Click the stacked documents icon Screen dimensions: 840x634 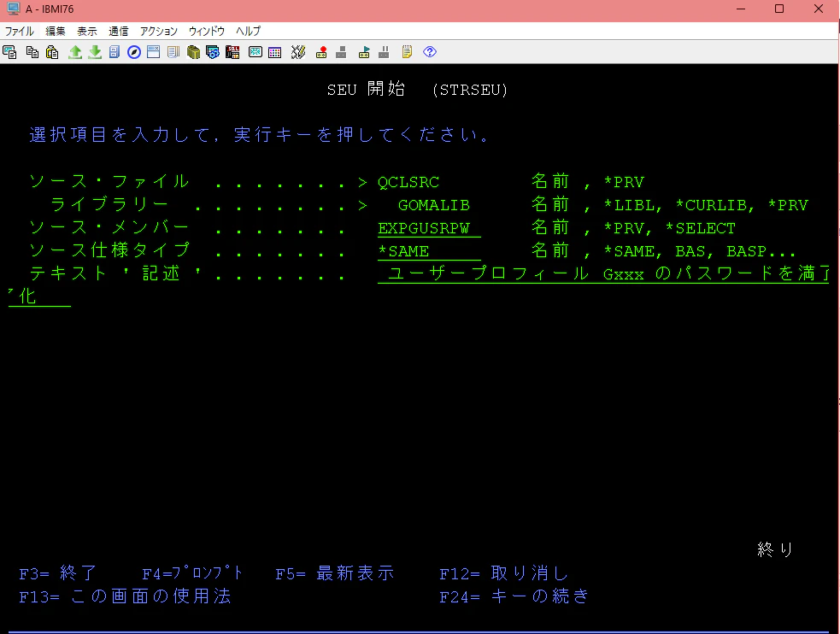(173, 52)
